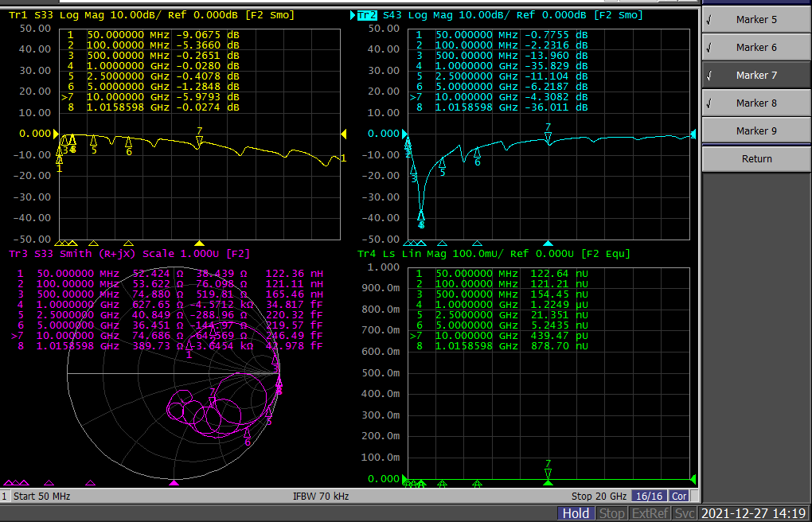Toggle the Marker 6 softkey
This screenshot has width=812, height=522.
(756, 47)
